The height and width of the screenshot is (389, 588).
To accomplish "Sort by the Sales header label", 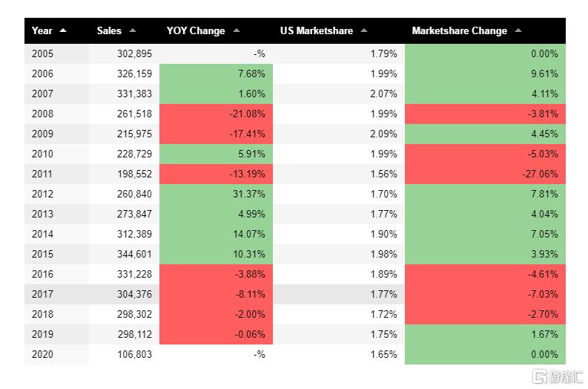I will tap(109, 30).
